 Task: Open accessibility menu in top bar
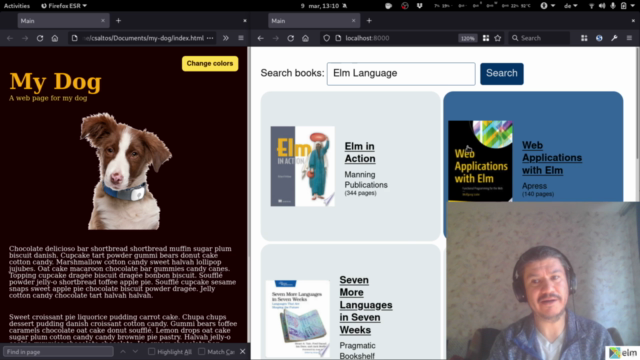click(x=547, y=6)
